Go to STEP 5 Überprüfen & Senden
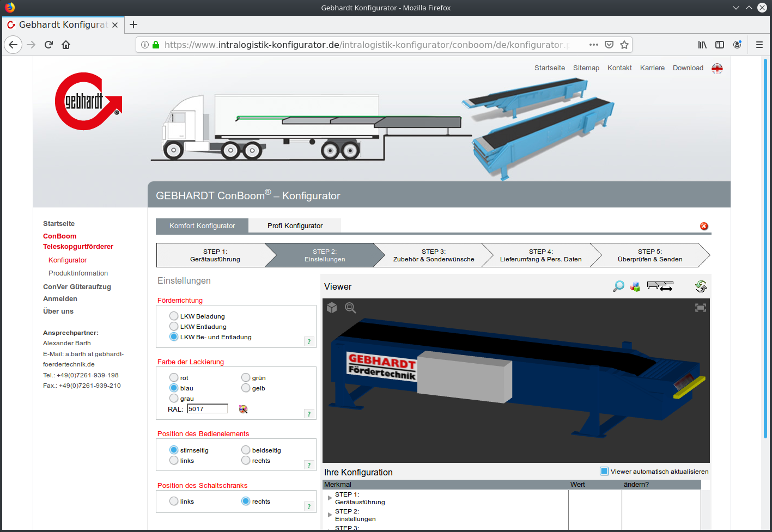Image resolution: width=772 pixels, height=532 pixels. coord(650,255)
